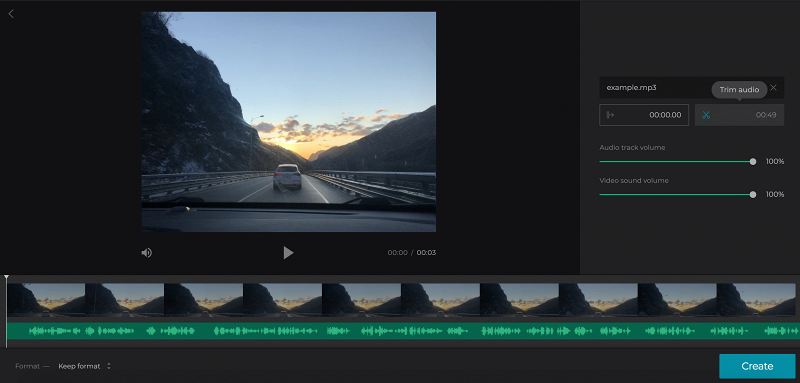Click the scissors Trim audio icon

tap(706, 115)
